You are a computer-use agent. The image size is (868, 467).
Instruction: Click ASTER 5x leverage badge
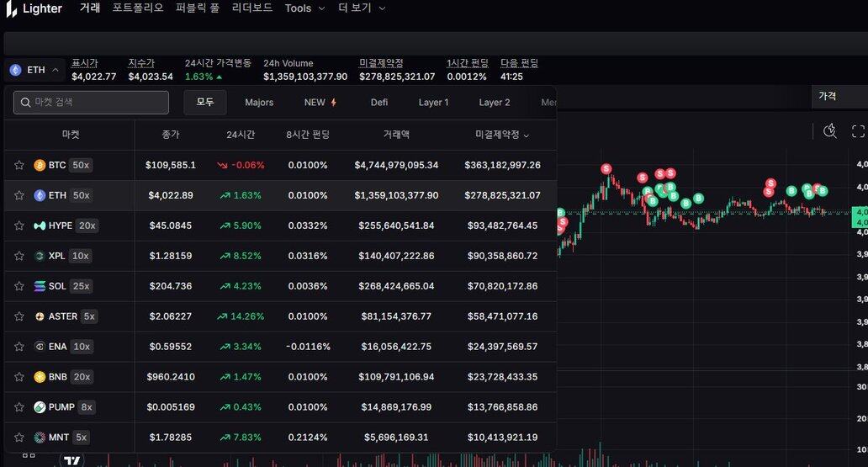click(x=89, y=316)
